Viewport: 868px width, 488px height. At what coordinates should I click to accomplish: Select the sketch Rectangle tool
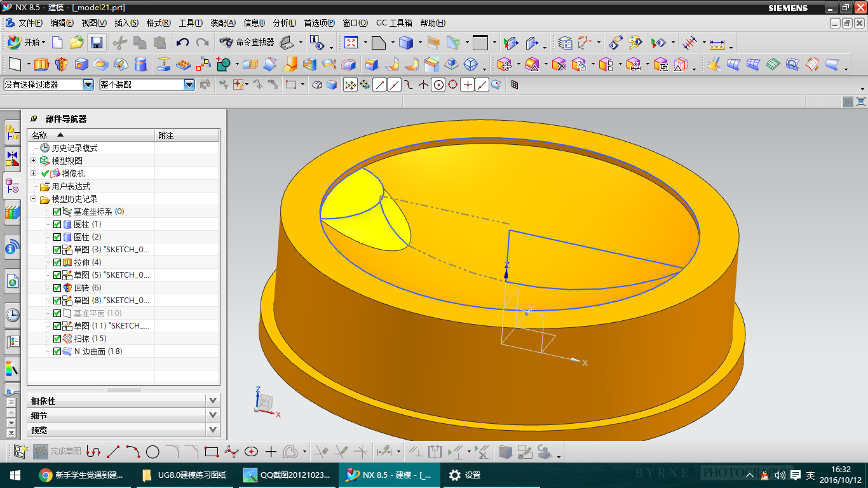click(212, 452)
